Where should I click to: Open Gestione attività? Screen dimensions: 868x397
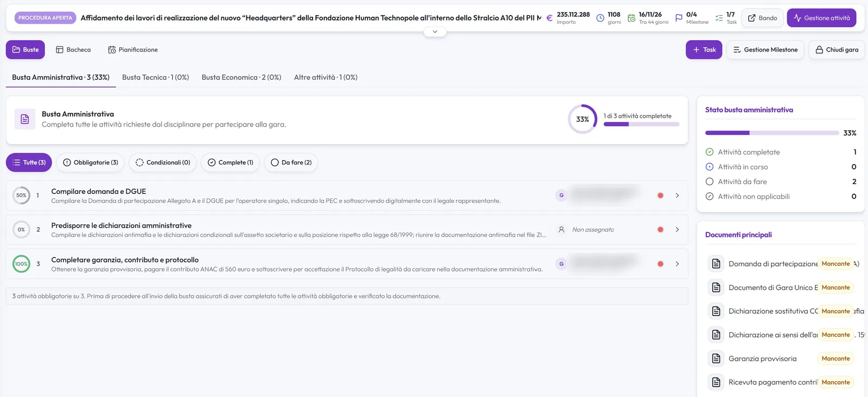pyautogui.click(x=821, y=18)
